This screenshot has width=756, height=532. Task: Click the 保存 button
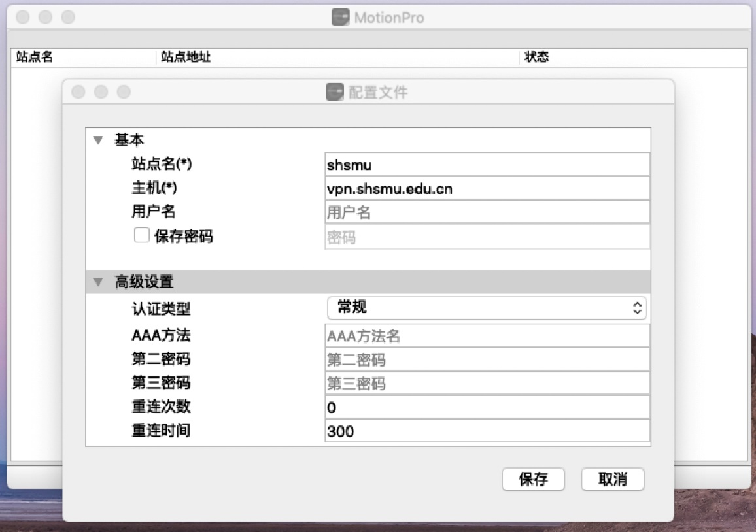(x=533, y=479)
